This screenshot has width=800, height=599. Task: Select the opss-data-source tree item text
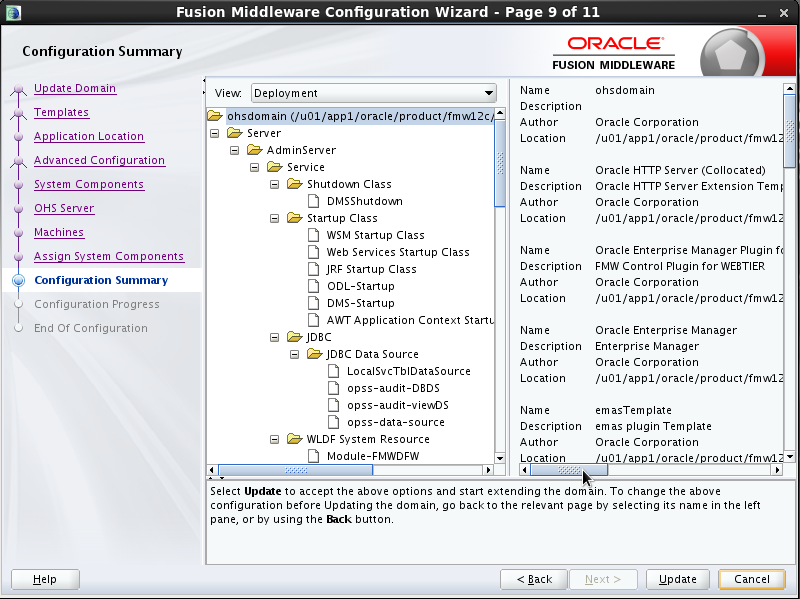(x=396, y=422)
